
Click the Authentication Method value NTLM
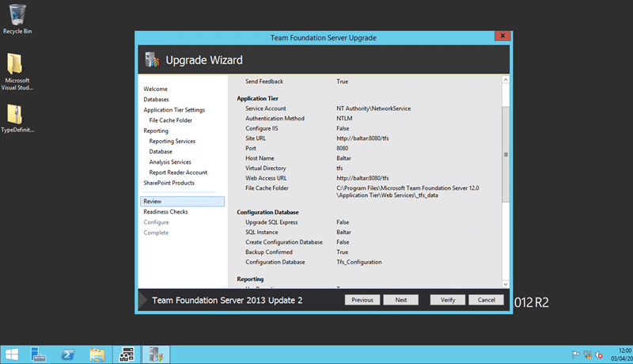tap(344, 119)
